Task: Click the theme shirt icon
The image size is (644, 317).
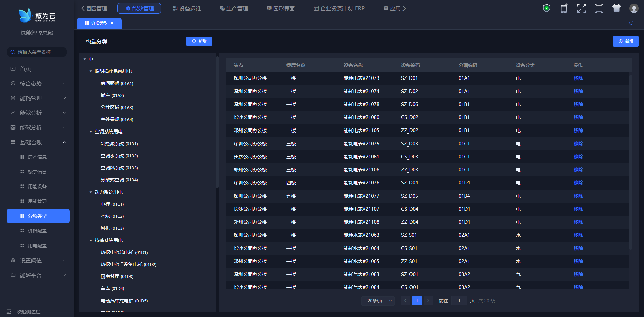Action: tap(616, 8)
